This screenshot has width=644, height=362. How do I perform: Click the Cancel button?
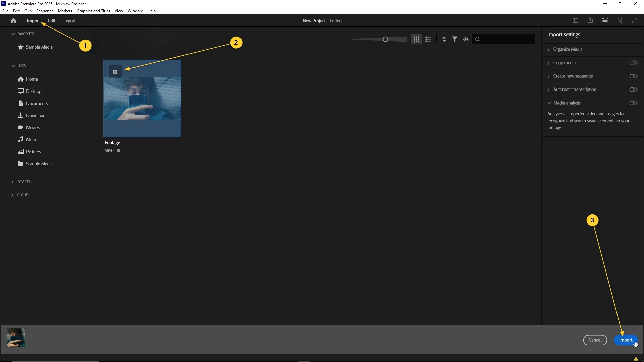coord(595,340)
